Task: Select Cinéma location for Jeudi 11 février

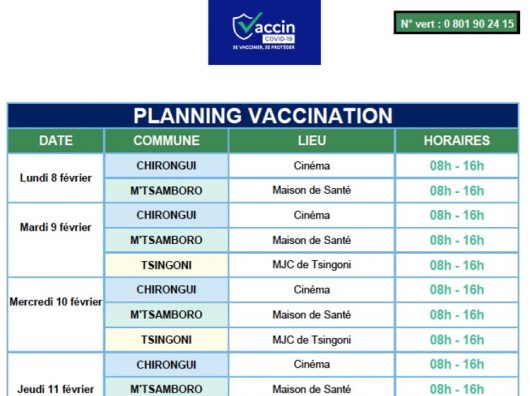Action: pos(312,364)
